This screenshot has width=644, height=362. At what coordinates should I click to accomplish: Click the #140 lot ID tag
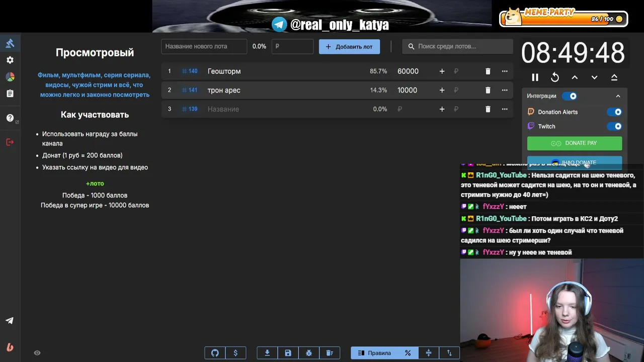tap(190, 71)
